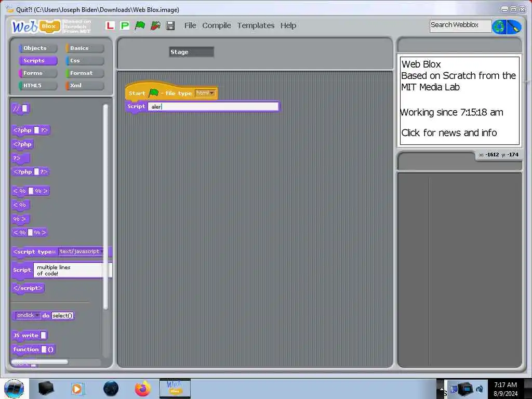Click the screwdriver tool icon beside search
This screenshot has width=532, height=399.
pos(514,27)
